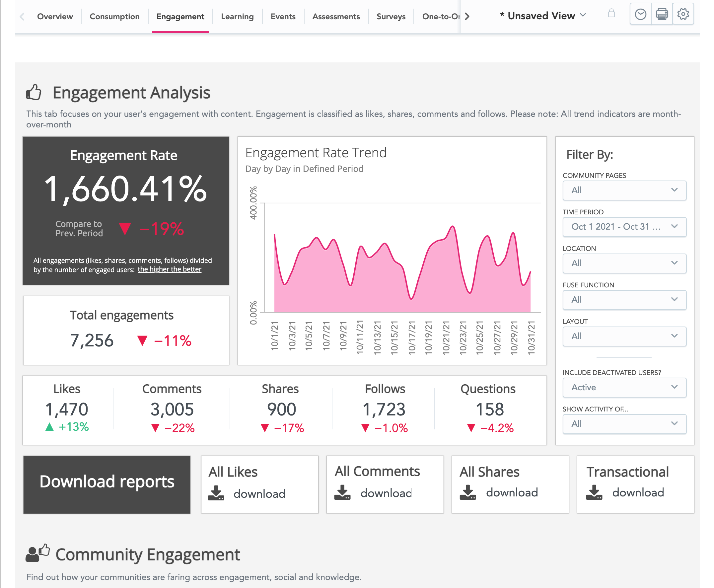Image resolution: width=714 pixels, height=588 pixels.
Task: Click the Transactional download icon
Action: (x=594, y=492)
